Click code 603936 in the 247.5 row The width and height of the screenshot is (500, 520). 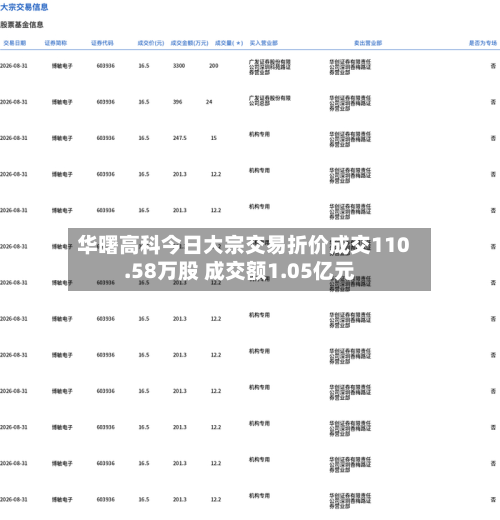coord(106,138)
